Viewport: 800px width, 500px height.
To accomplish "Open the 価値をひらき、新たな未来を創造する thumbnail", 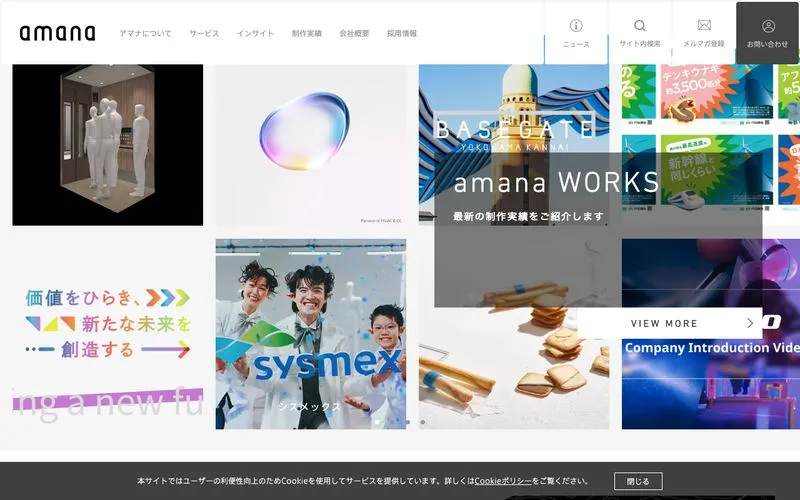I will point(108,334).
